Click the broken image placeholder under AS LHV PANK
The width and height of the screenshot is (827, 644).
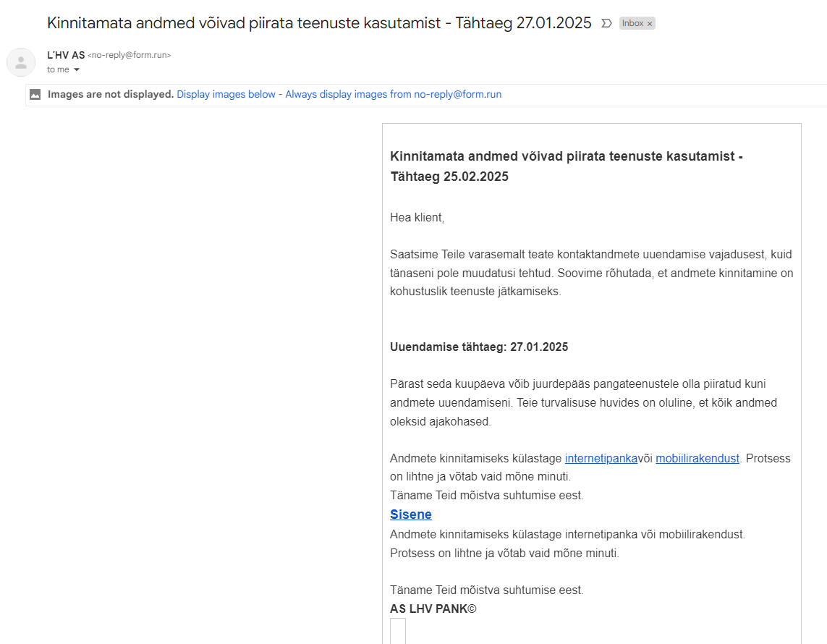coord(398,631)
